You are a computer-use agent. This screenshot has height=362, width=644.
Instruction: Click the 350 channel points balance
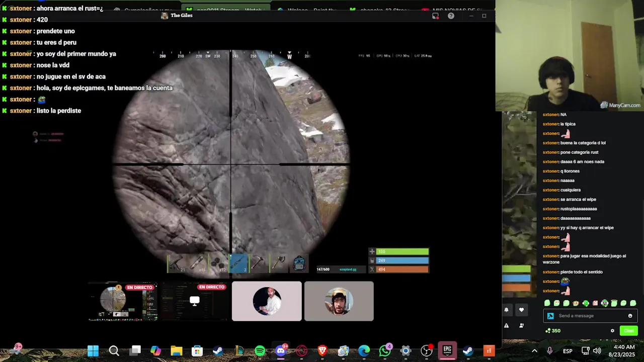pos(553,331)
